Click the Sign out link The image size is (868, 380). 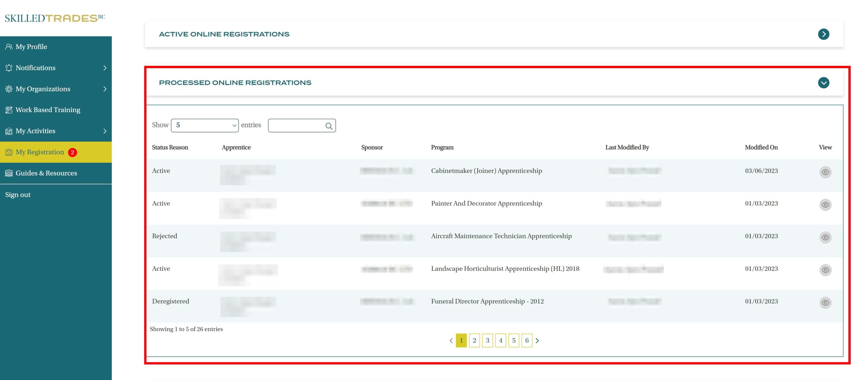[x=18, y=195]
